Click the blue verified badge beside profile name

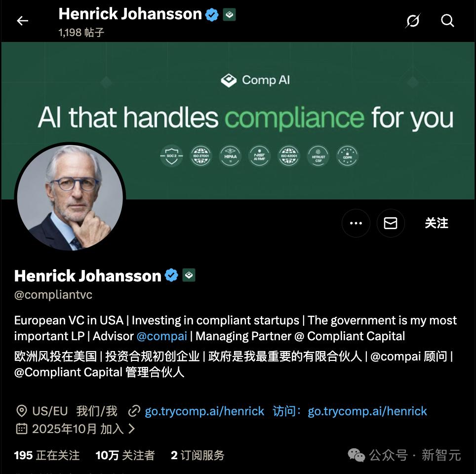tap(171, 275)
